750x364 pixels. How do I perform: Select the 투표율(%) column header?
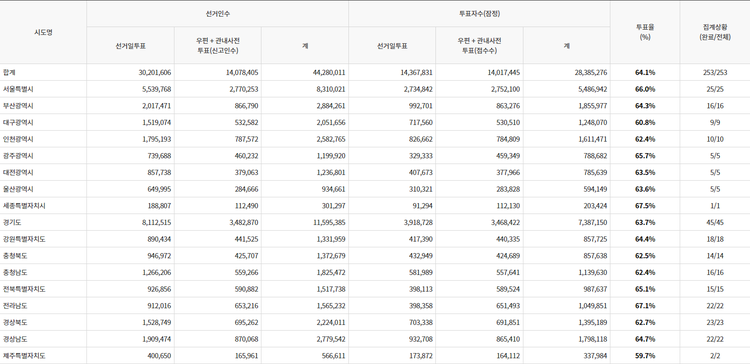[x=644, y=32]
